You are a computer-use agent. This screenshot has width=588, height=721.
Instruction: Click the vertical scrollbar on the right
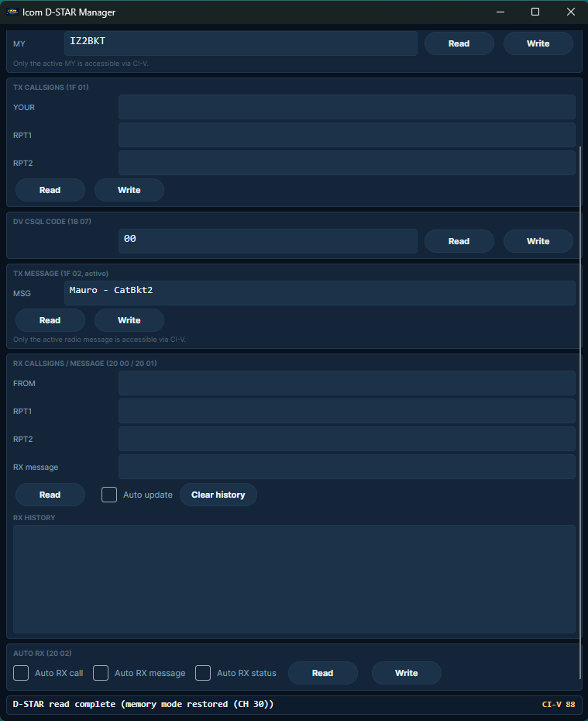point(580,412)
